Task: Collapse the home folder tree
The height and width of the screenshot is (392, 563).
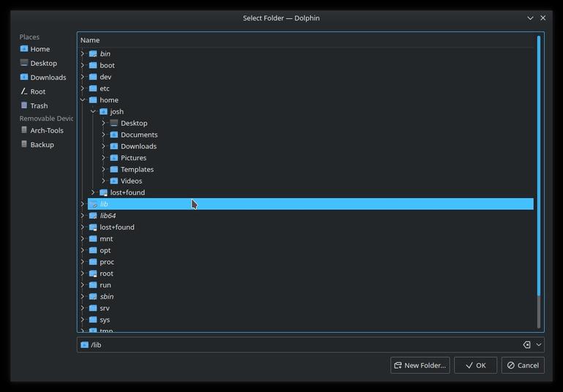Action: (x=83, y=100)
